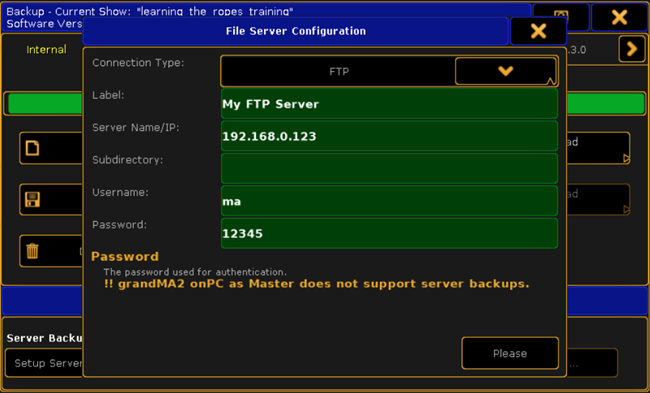
Task: Click the Server Backup section label
Action: (x=44, y=338)
